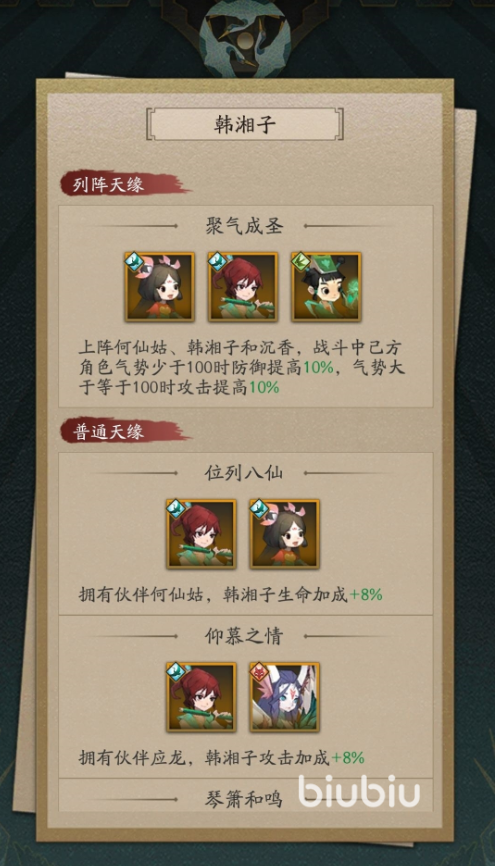This screenshot has height=866, width=496.
Task: Click the crane emblem at top
Action: pyautogui.click(x=245, y=38)
